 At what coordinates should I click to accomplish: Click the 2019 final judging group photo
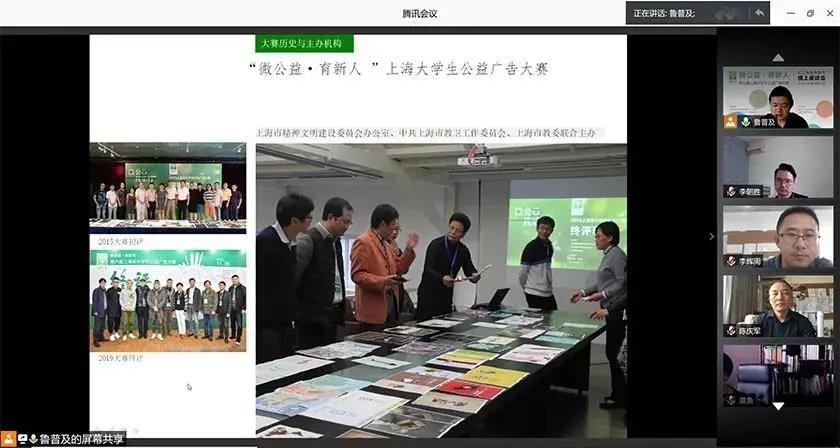point(168,301)
